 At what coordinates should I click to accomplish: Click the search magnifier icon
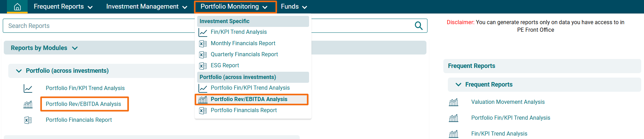click(x=419, y=26)
